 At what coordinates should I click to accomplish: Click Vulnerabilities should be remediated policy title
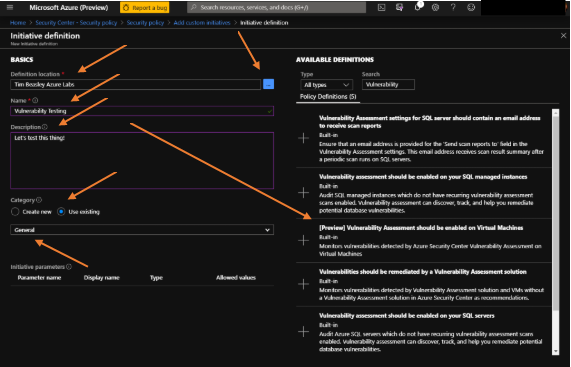click(423, 272)
